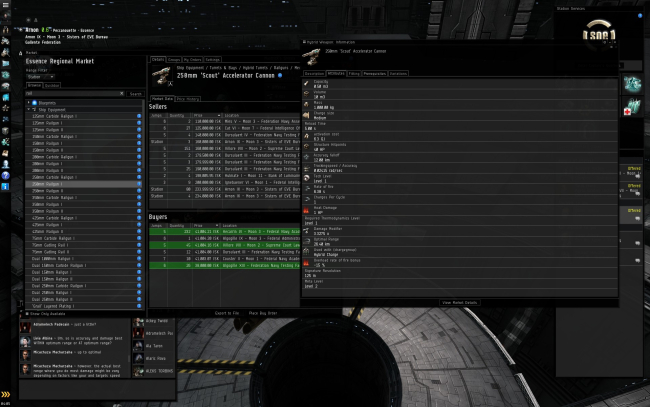Open the top station service icon

pos(633,85)
